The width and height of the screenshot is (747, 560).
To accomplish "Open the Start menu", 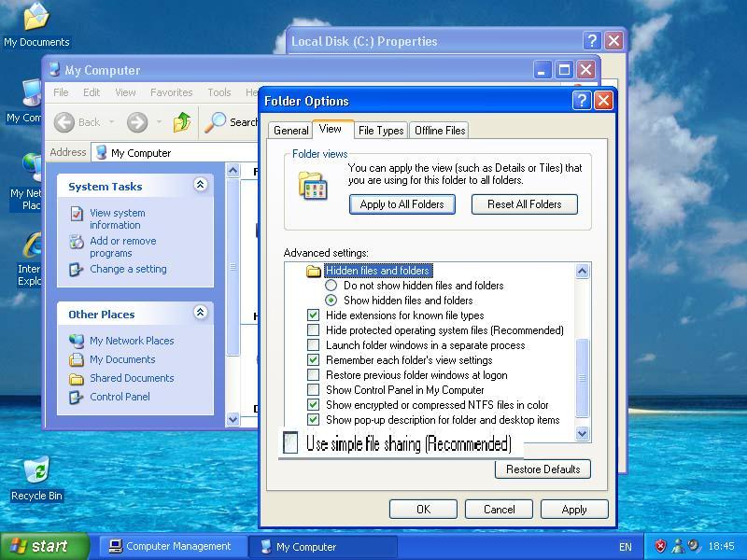I will [x=38, y=547].
